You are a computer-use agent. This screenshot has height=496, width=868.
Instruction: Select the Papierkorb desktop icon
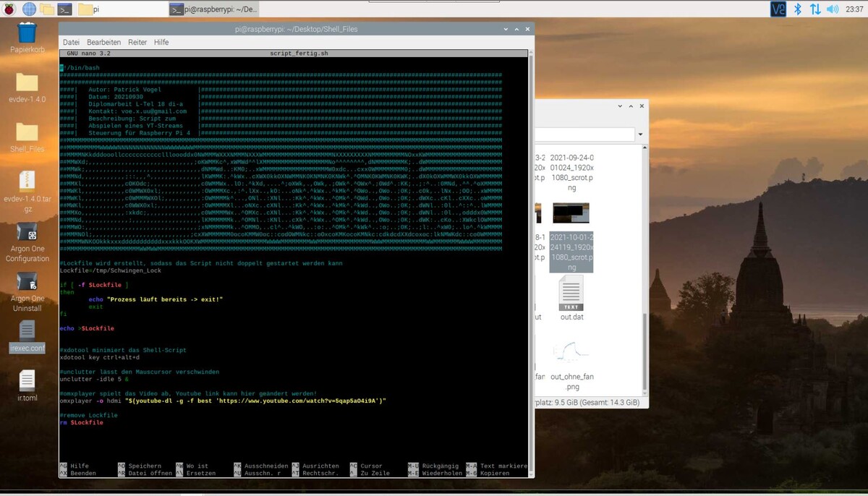(27, 33)
